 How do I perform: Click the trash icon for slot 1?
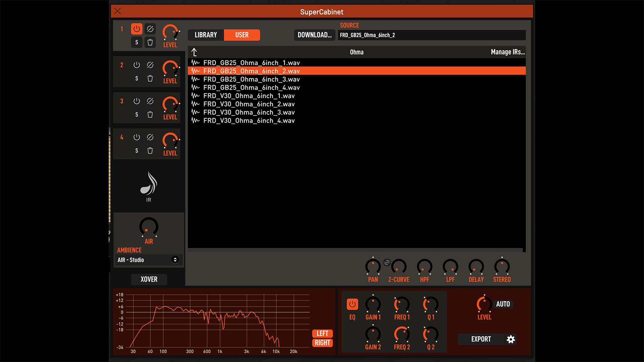pos(150,42)
